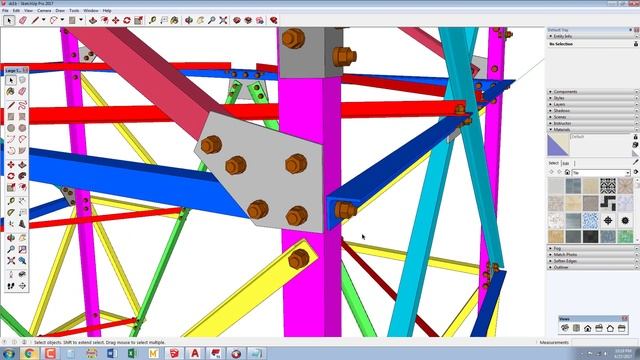This screenshot has width=640, height=360.
Task: Select the Tape Measure tool in top toolbar
Action: click(x=152, y=20)
